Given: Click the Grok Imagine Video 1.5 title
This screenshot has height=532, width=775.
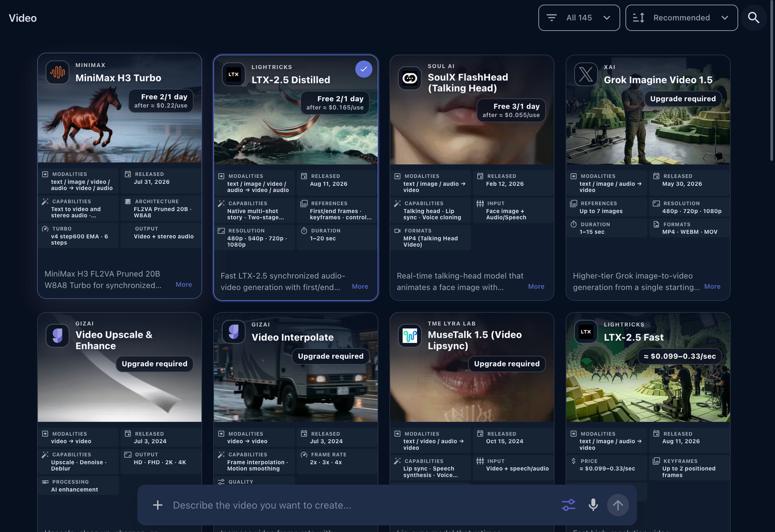Looking at the screenshot, I should 658,80.
